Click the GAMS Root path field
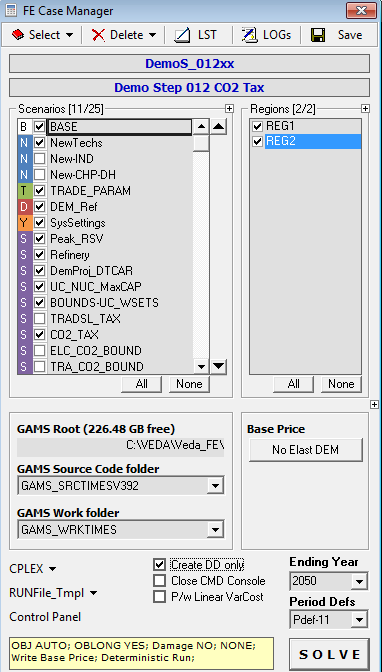Viewport: 382px width, 672px height. (120, 446)
